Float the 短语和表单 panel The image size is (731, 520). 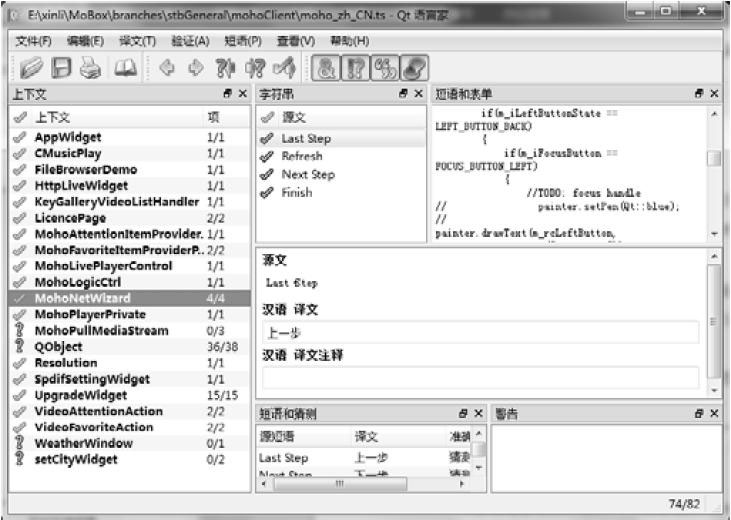tap(699, 93)
